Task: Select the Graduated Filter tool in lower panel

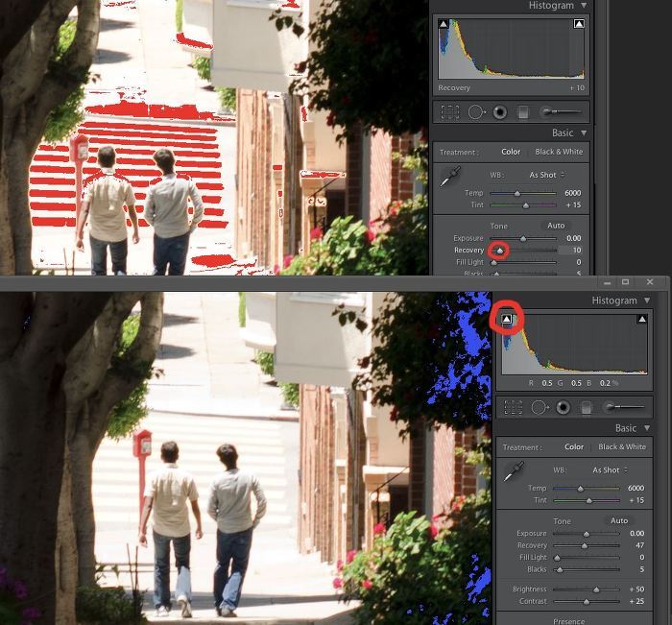Action: tap(586, 407)
